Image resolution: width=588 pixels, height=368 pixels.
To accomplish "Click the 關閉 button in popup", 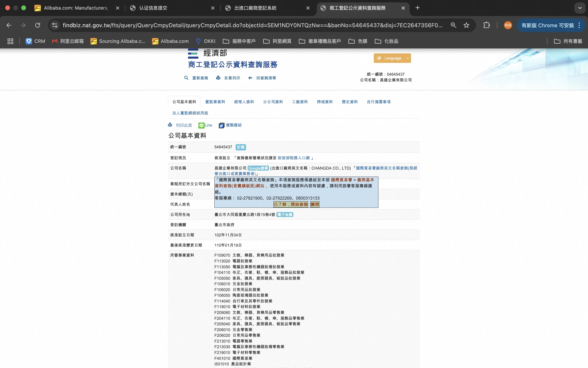I will pos(315,204).
